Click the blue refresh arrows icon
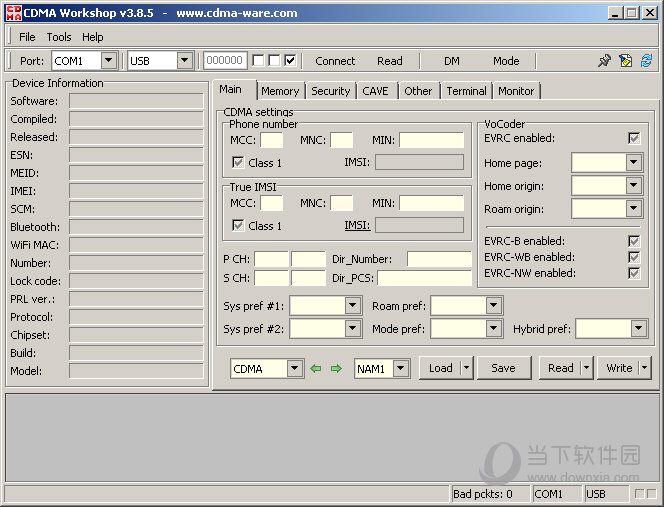Image resolution: width=664 pixels, height=507 pixels. click(x=646, y=61)
